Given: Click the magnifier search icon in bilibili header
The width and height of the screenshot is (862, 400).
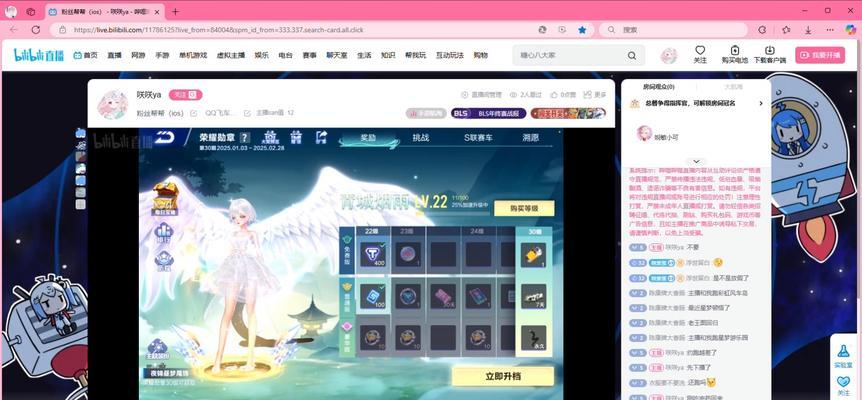Looking at the screenshot, I should tap(632, 55).
